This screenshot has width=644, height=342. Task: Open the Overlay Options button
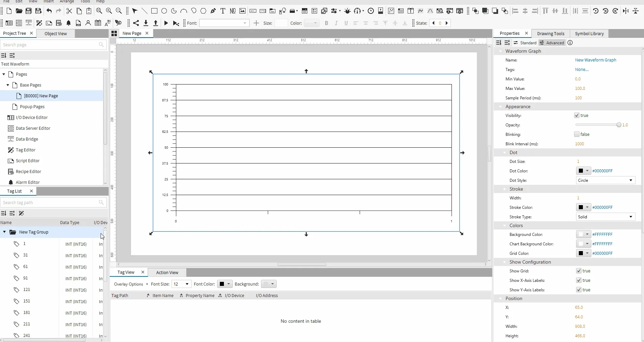coord(131,284)
